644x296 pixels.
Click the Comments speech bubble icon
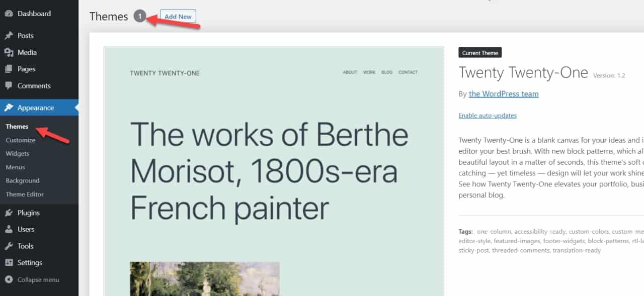[x=9, y=86]
